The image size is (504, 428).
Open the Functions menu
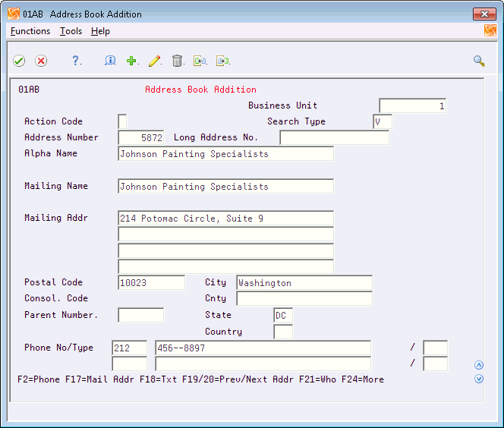30,31
